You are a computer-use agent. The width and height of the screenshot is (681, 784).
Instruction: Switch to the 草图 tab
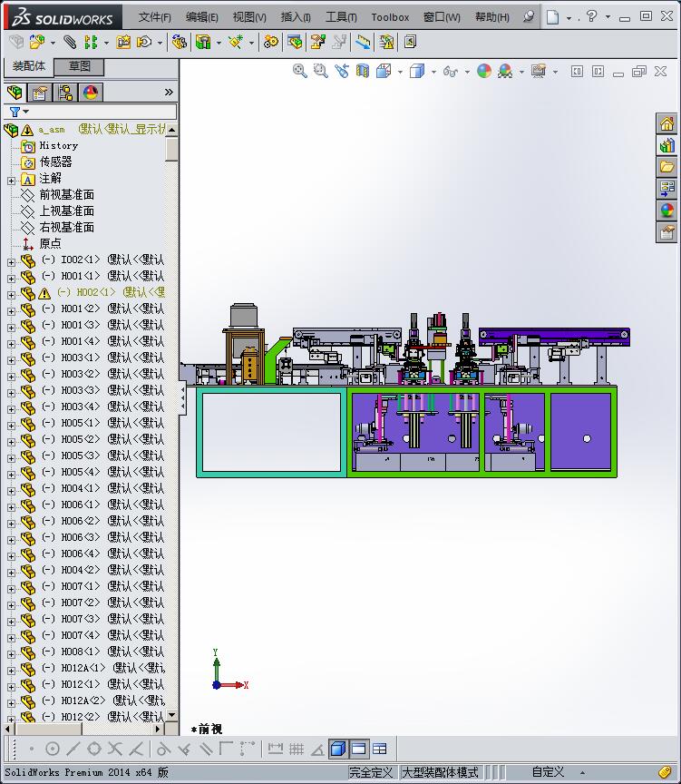[79, 66]
